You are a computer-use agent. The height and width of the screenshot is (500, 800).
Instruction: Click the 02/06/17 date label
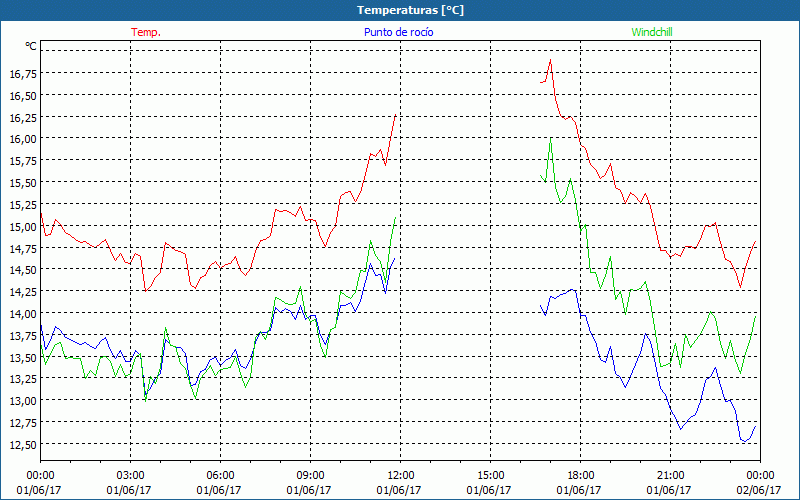tap(759, 490)
